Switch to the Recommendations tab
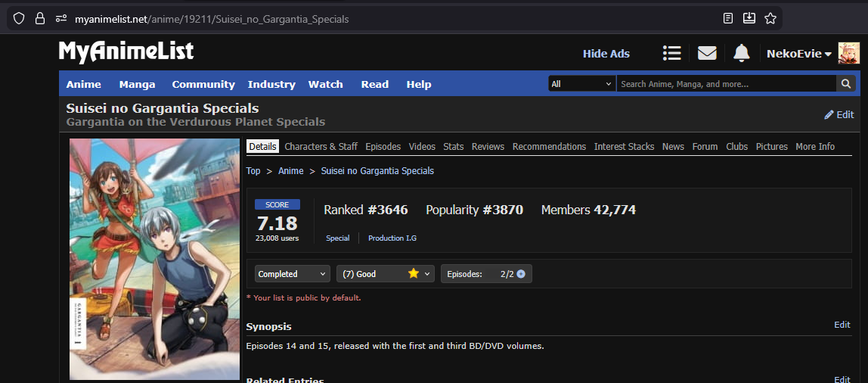Screen dimensions: 868x383 [x=549, y=146]
